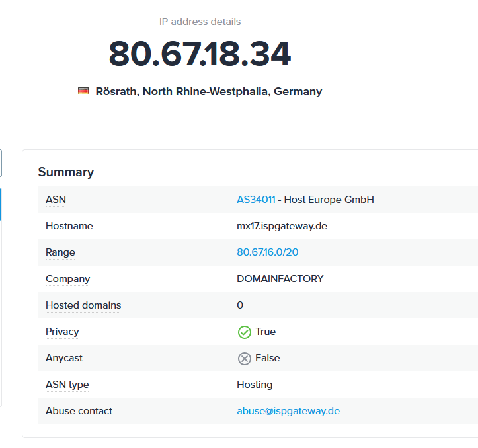
Task: Click the hosted domains value 0
Action: click(240, 305)
